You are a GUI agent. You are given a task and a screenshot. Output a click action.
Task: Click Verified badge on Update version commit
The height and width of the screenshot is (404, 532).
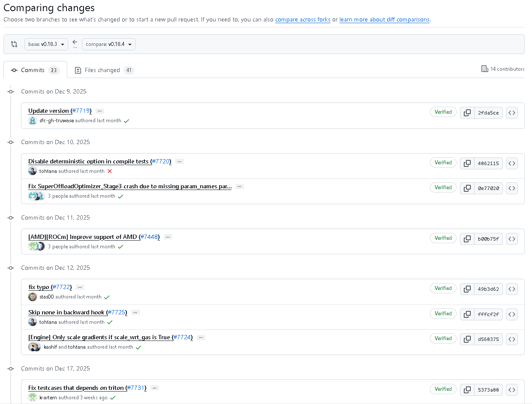point(443,112)
